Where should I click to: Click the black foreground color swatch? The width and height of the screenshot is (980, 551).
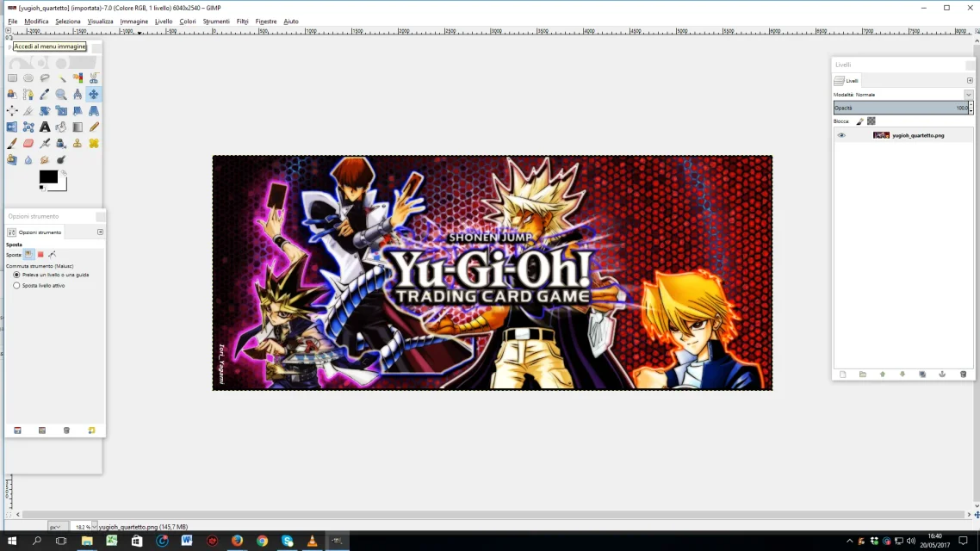(x=47, y=177)
